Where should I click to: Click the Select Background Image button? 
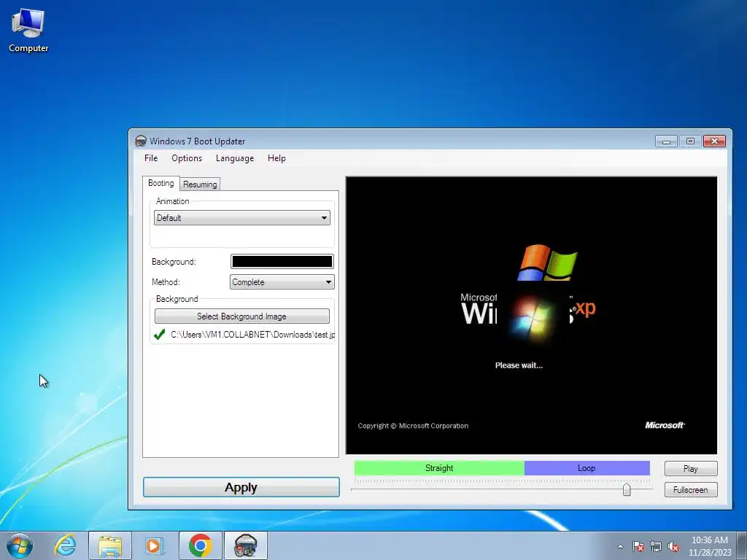pyautogui.click(x=242, y=316)
